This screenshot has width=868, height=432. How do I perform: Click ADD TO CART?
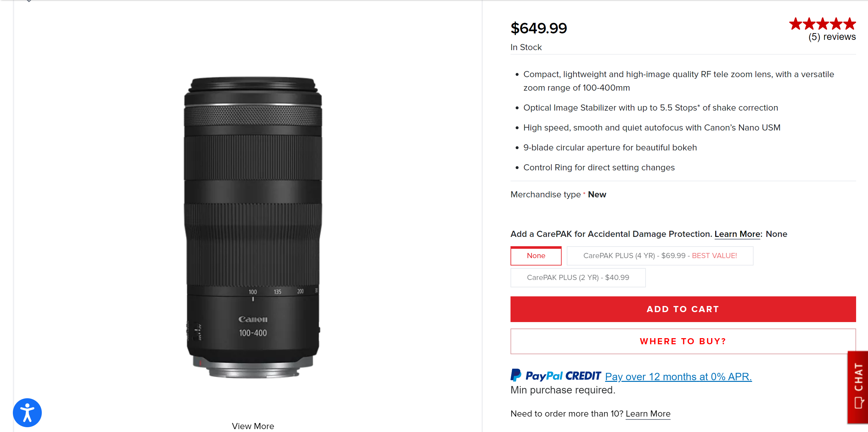(x=682, y=309)
